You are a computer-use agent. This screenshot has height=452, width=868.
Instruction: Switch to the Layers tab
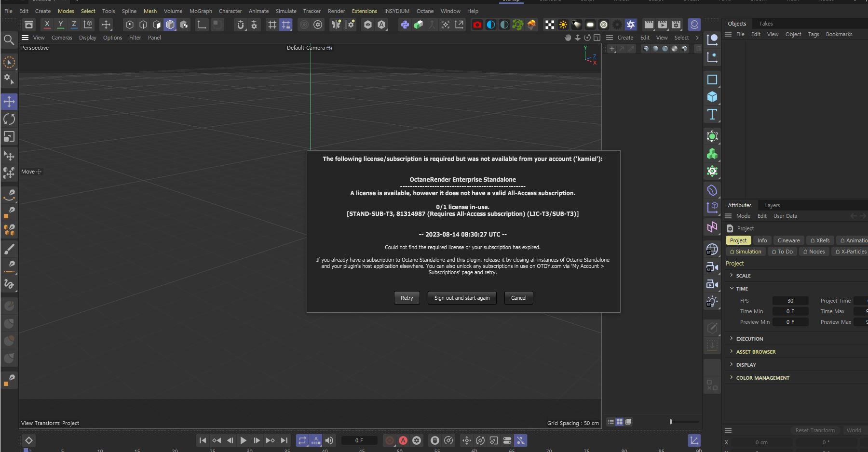(772, 205)
